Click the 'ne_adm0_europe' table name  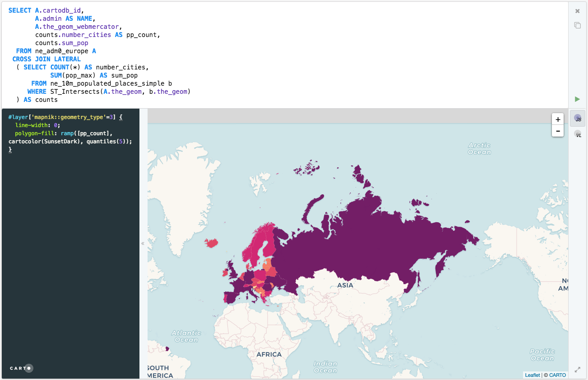click(62, 51)
